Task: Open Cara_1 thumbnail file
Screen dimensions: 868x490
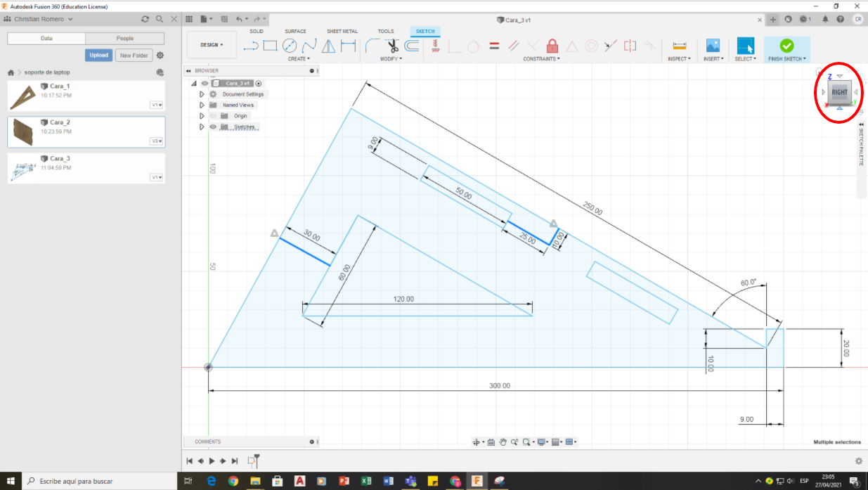Action: [x=22, y=96]
